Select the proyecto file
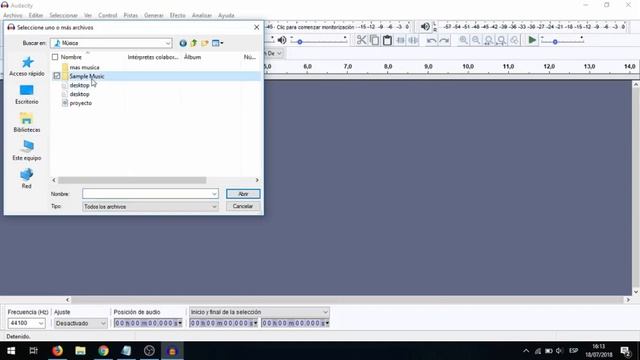Screen dimensions: 640x360 click(80, 103)
